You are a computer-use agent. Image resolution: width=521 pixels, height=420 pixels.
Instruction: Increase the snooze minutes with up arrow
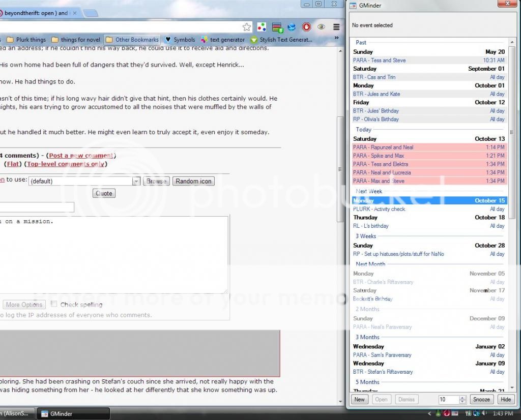point(462,397)
